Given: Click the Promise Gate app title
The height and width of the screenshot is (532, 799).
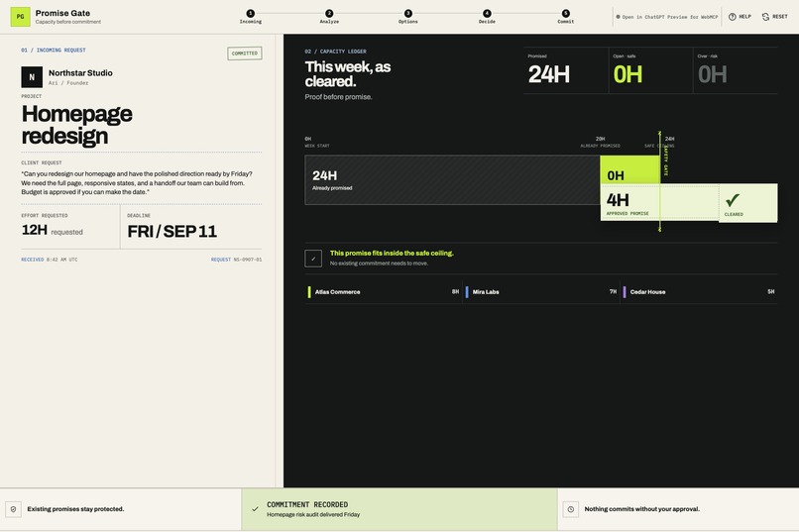Looking at the screenshot, I should pyautogui.click(x=62, y=13).
